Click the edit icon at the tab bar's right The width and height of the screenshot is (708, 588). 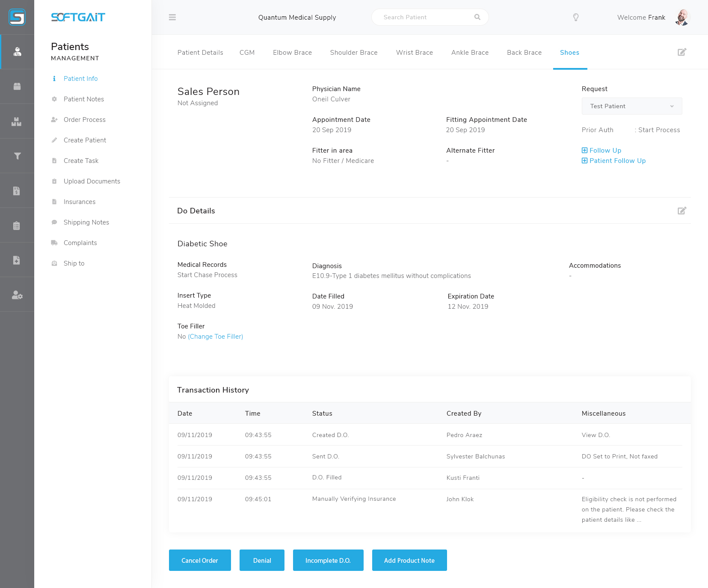[x=682, y=52]
